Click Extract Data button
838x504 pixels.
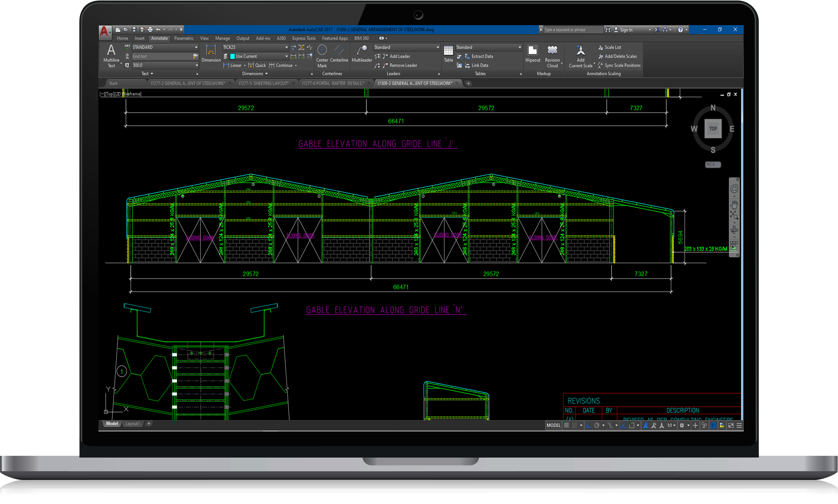[479, 56]
